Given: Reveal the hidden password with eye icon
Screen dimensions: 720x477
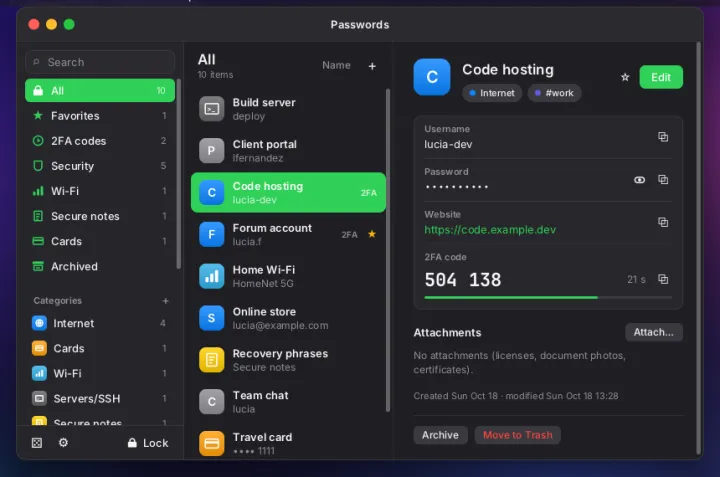Looking at the screenshot, I should click(x=639, y=180).
